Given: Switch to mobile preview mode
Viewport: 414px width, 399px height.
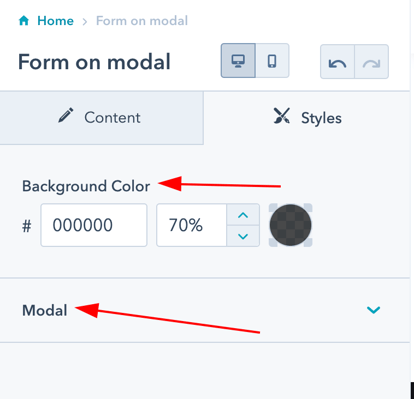Looking at the screenshot, I should coord(272,61).
